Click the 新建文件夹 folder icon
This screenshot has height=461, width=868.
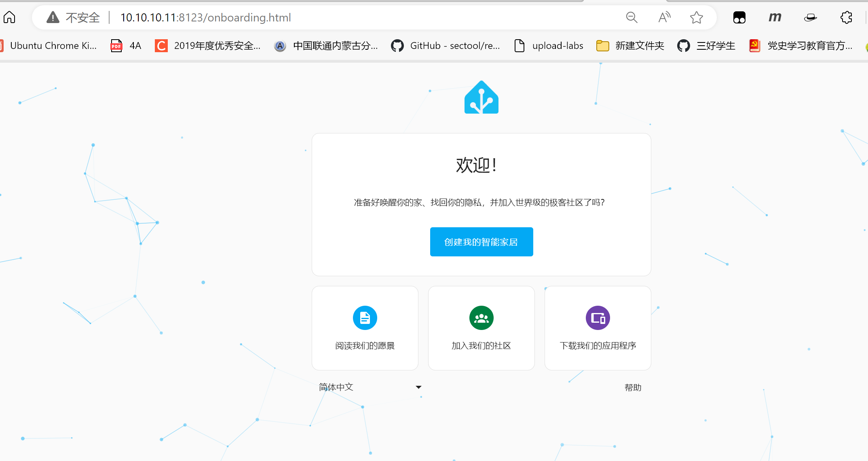(603, 46)
